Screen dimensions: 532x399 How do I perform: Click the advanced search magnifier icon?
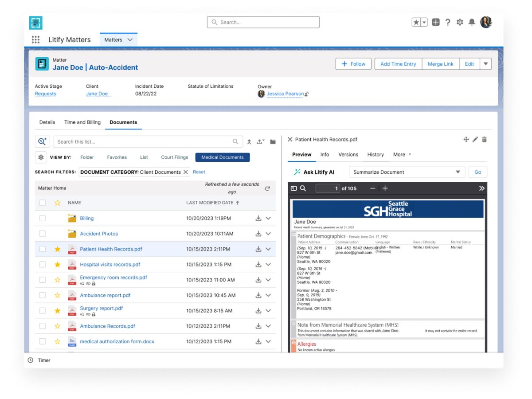42,141
